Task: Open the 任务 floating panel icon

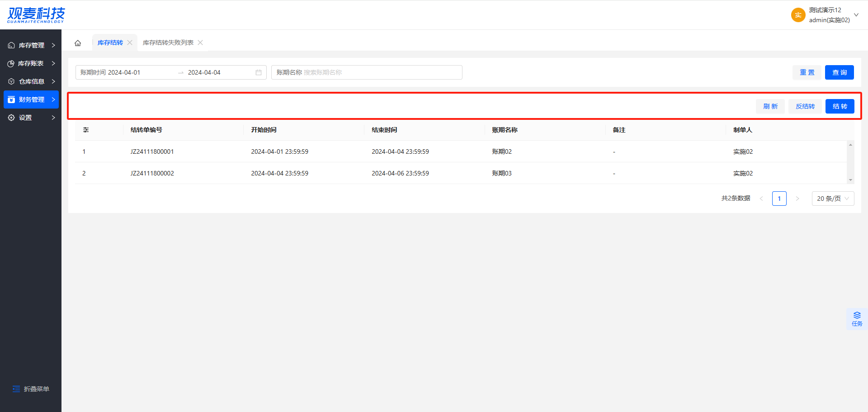Action: pos(857,319)
